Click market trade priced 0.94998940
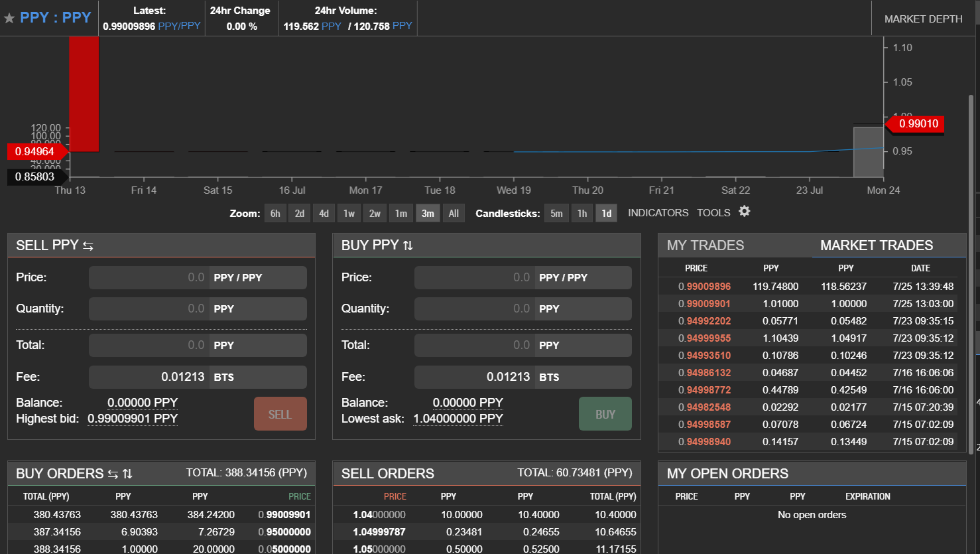The height and width of the screenshot is (554, 980). tap(808, 442)
